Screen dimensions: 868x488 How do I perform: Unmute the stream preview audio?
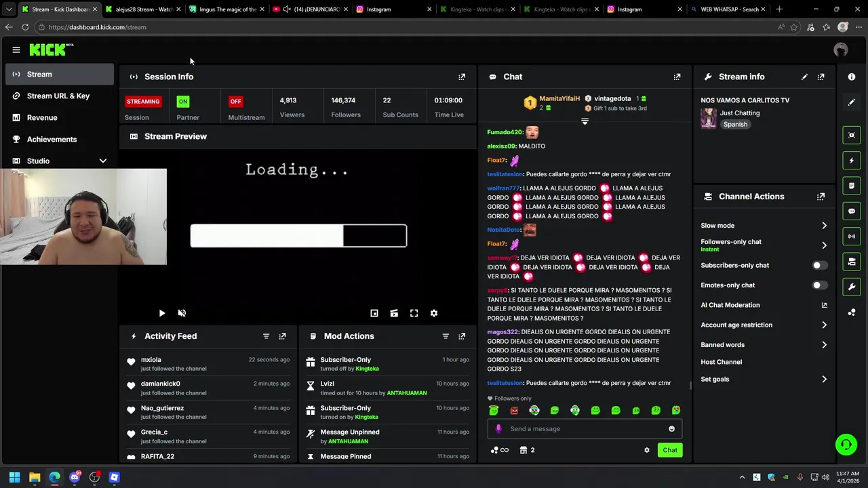(182, 313)
